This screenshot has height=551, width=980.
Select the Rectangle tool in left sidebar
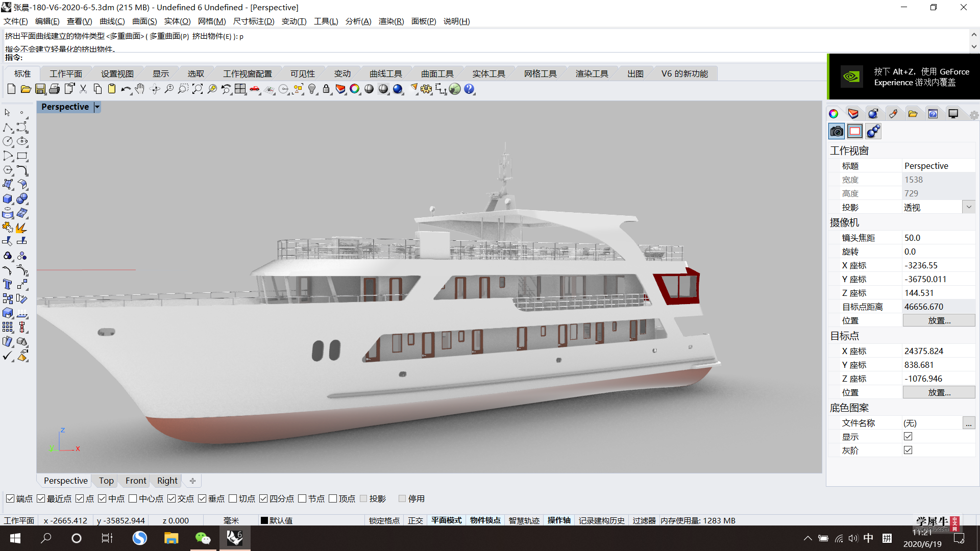[22, 156]
